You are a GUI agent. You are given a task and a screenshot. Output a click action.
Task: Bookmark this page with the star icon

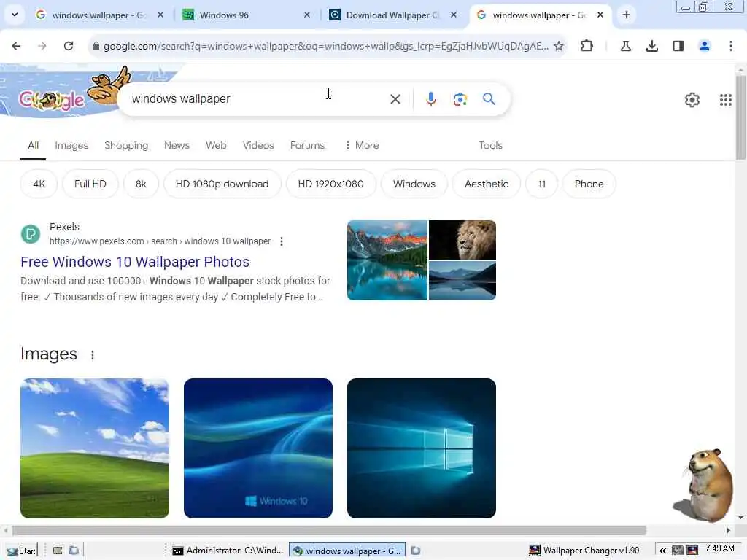point(559,46)
